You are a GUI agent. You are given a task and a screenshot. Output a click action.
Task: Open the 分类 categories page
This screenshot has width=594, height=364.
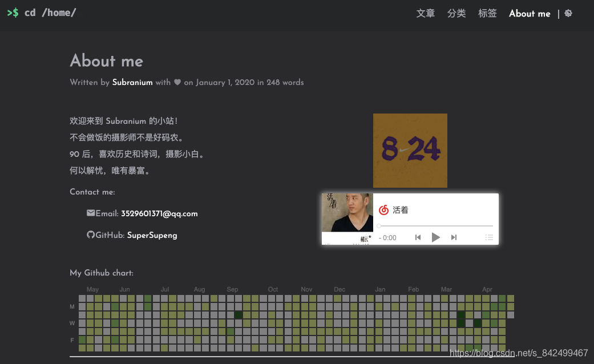456,13
